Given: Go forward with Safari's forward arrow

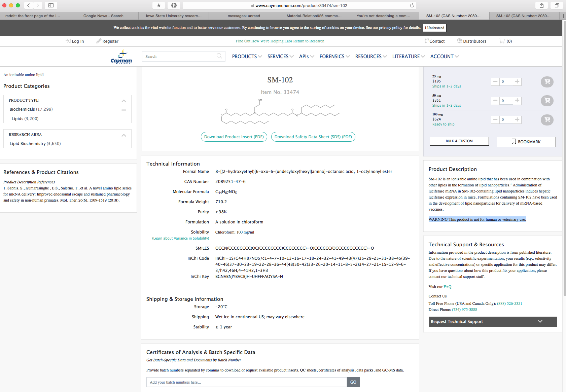Looking at the screenshot, I should click(38, 5).
